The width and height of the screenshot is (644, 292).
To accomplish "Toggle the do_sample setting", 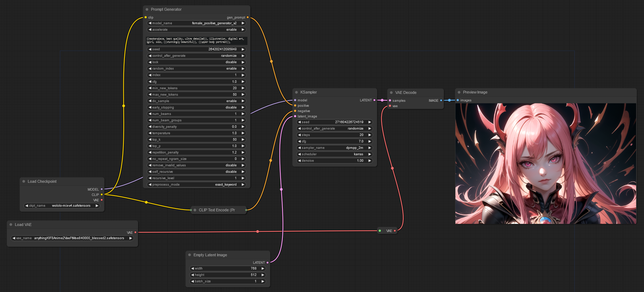I will click(196, 101).
